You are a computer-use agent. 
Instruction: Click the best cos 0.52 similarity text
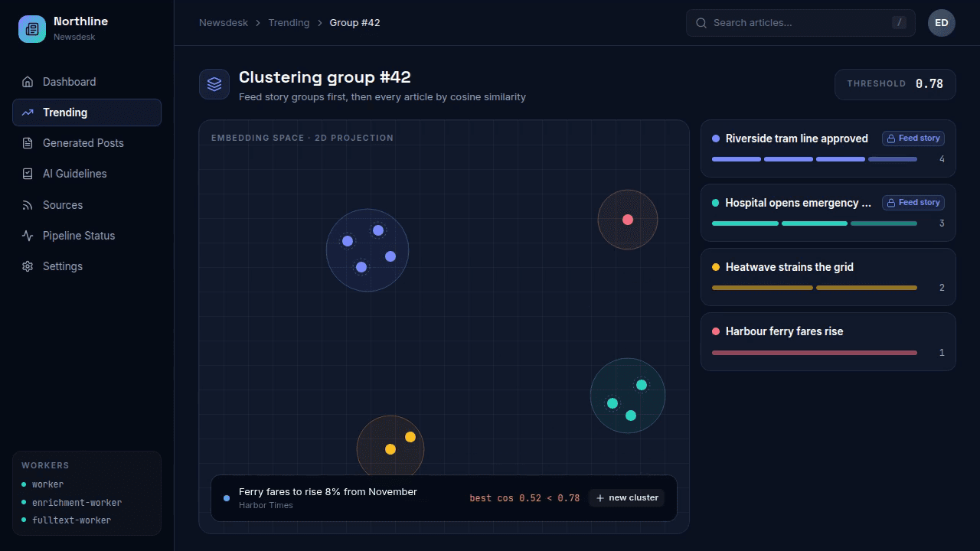click(524, 498)
